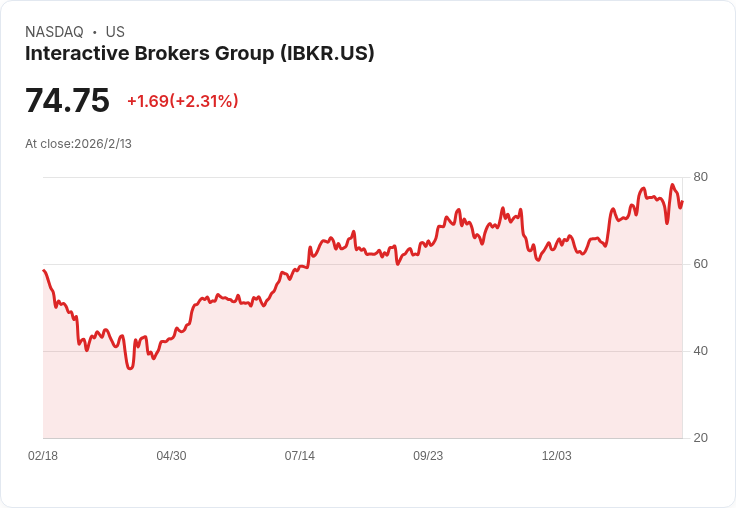Image resolution: width=736 pixels, height=508 pixels.
Task: Click the final endpoint of the price line
Action: point(682,202)
